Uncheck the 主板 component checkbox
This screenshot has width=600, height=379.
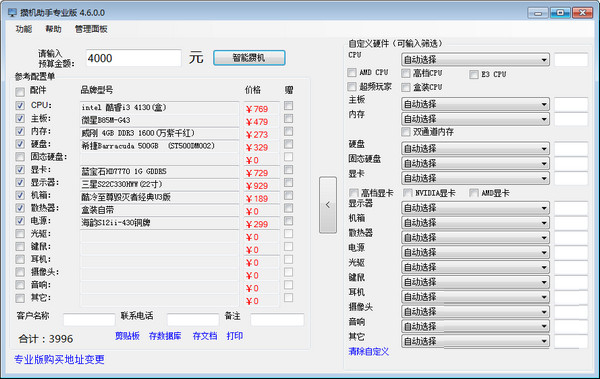20,119
